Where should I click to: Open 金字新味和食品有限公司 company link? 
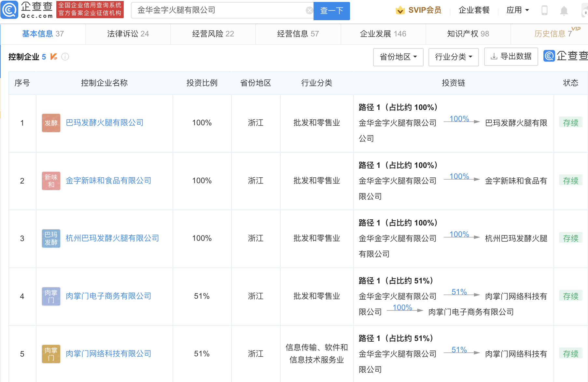click(108, 181)
